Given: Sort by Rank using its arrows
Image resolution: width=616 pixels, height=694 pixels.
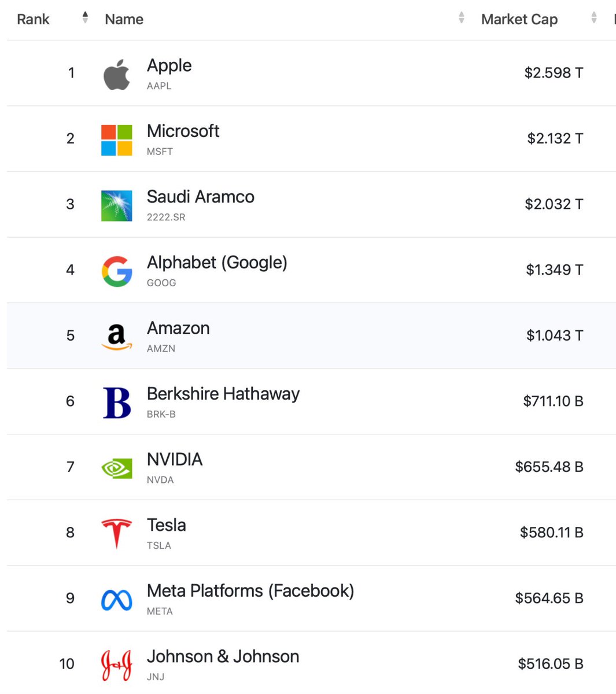Looking at the screenshot, I should point(85,18).
